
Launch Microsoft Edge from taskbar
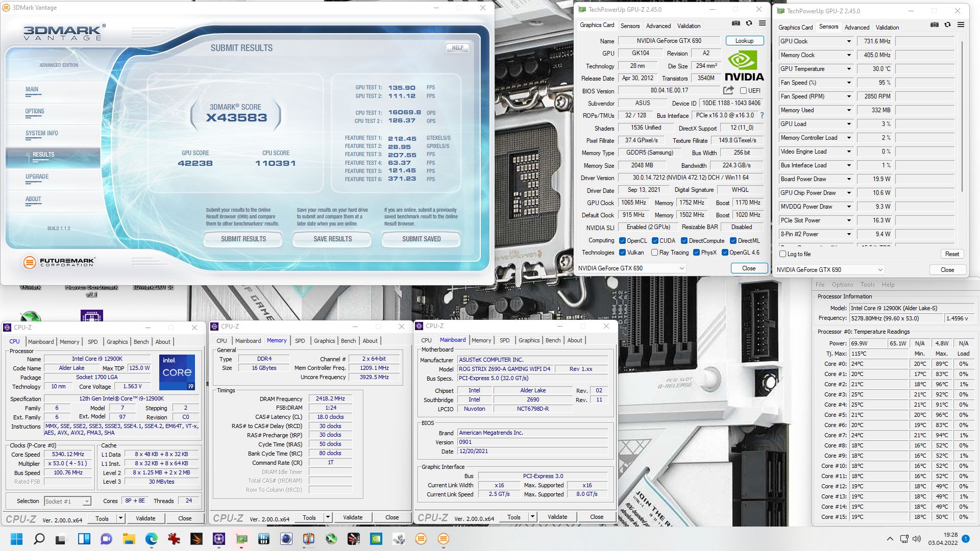point(152,539)
